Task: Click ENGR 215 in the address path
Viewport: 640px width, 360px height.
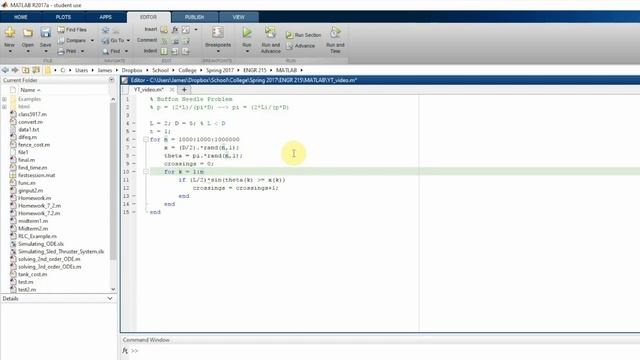Action: [255, 70]
